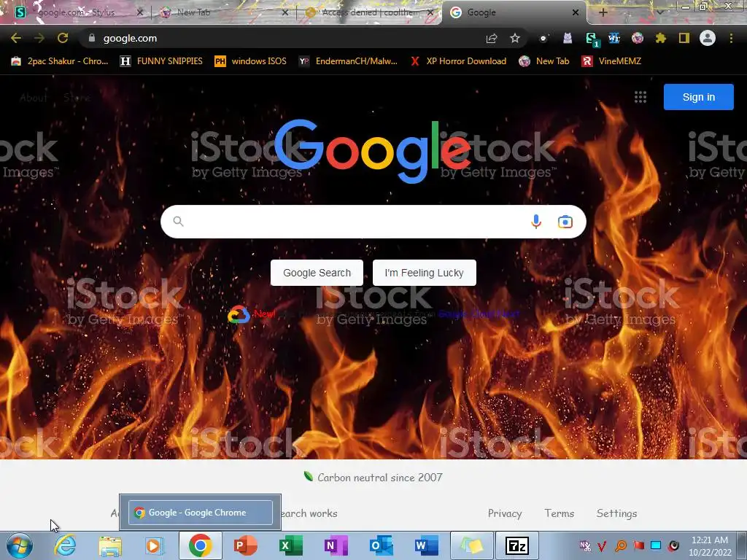
Task: Switch to the Access denied tab
Action: 369,12
